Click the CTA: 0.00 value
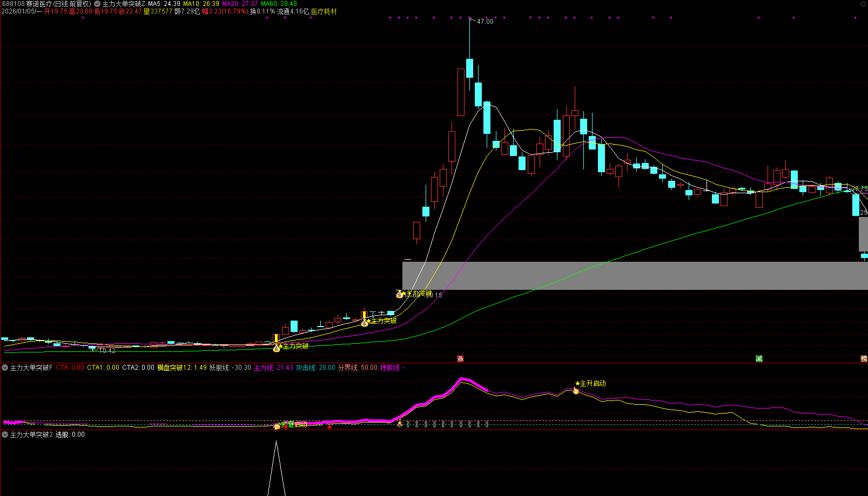The height and width of the screenshot is (496, 868). tap(70, 368)
